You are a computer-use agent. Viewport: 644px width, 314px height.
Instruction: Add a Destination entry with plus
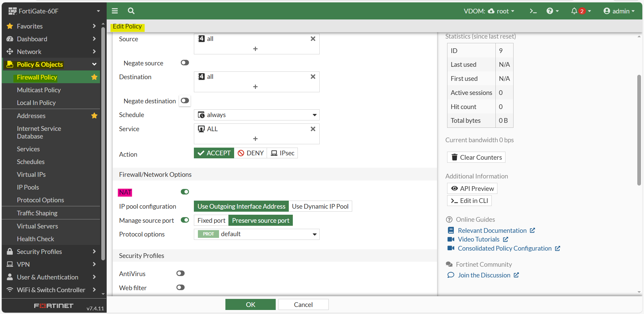[x=255, y=87]
